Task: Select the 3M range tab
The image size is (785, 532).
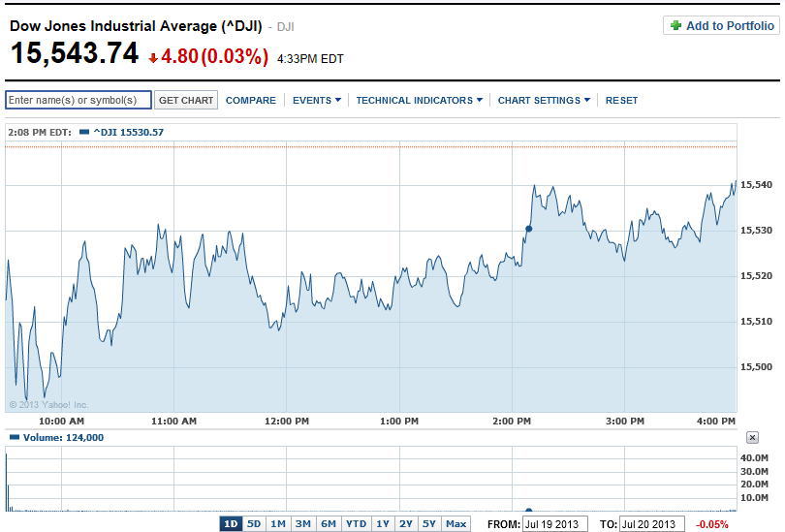Action: click(x=302, y=524)
